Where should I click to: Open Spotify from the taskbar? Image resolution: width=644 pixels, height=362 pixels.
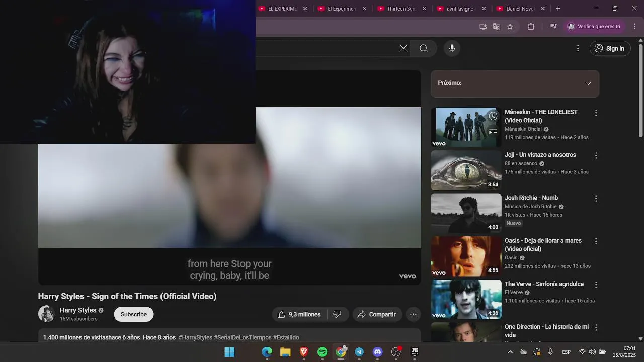323,352
